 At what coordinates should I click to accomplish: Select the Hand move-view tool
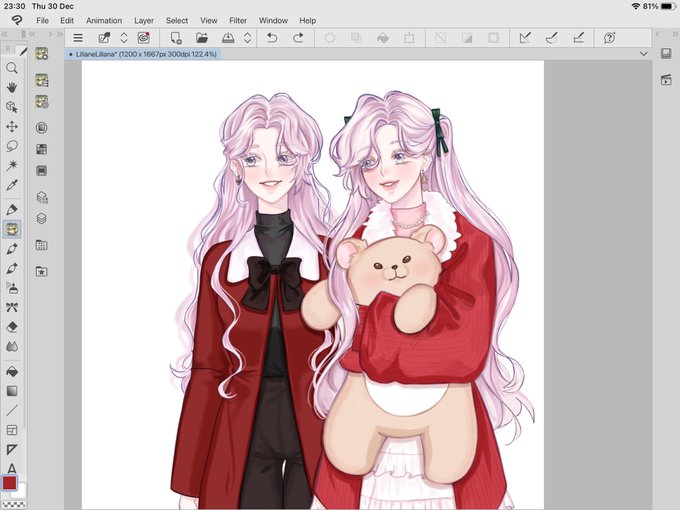coord(12,87)
